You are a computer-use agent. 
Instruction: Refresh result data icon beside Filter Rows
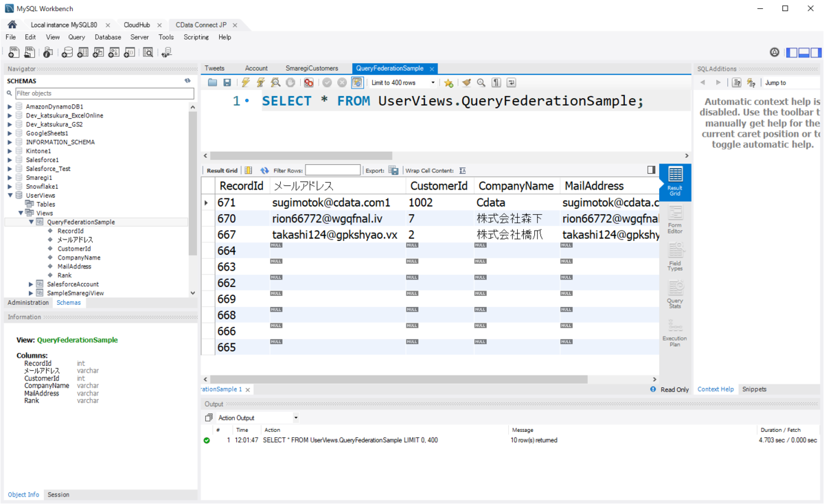264,170
